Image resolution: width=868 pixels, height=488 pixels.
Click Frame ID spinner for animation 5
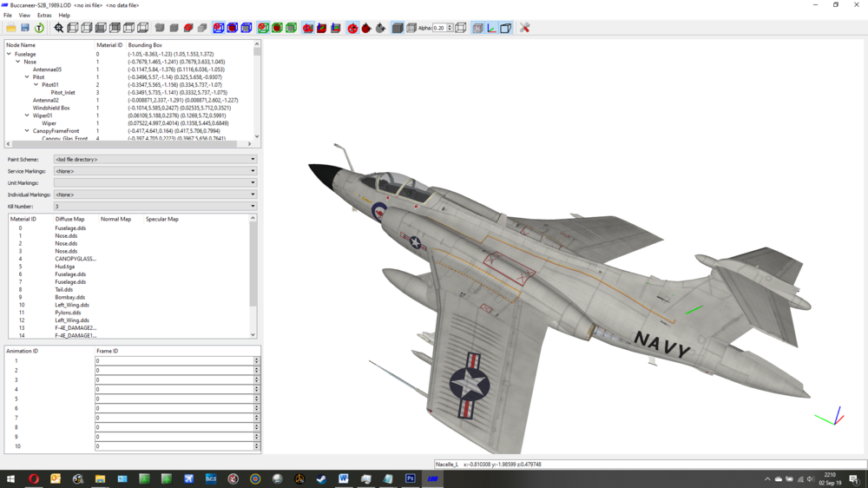coord(256,399)
